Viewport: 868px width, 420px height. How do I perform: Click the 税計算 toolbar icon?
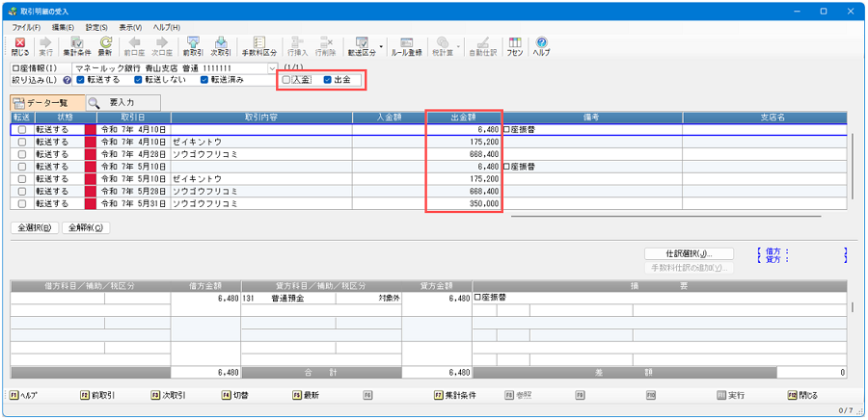(x=443, y=47)
